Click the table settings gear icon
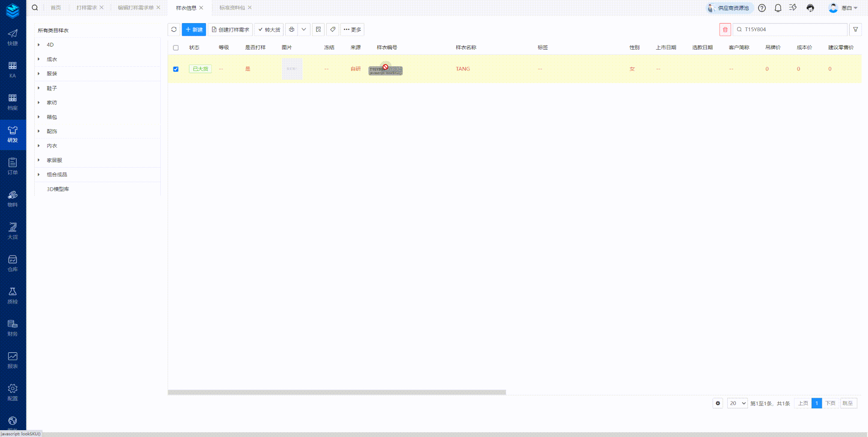This screenshot has height=437, width=868. 717,403
